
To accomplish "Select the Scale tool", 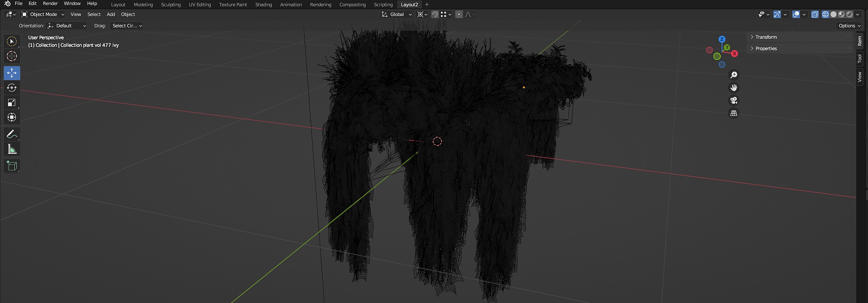I will coord(12,103).
